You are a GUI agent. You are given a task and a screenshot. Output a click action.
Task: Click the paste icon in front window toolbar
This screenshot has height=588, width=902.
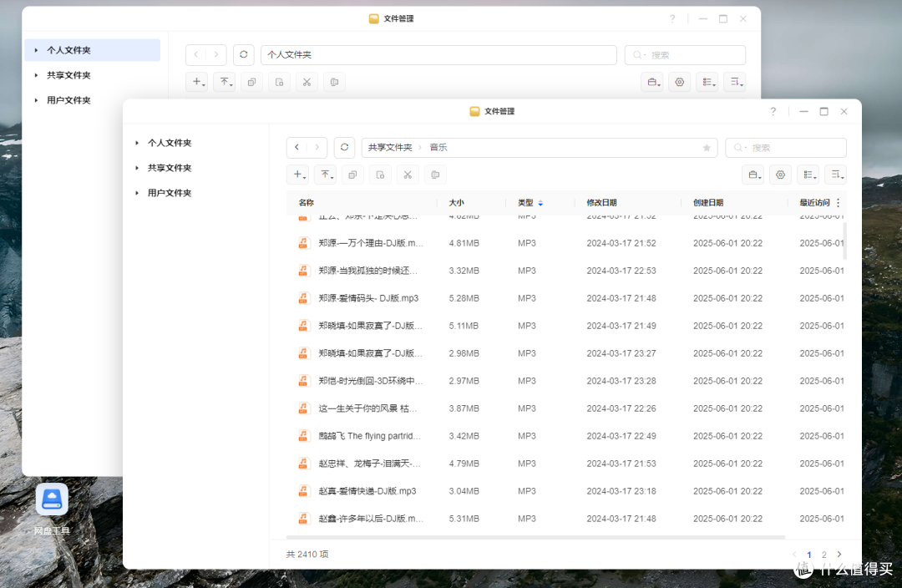(x=380, y=175)
